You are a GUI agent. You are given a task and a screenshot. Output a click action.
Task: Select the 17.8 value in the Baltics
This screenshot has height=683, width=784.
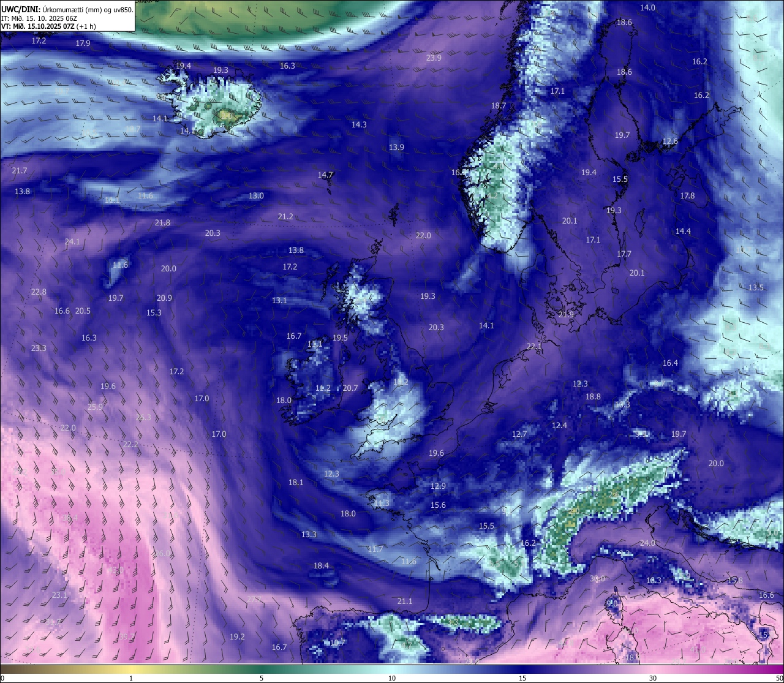pyautogui.click(x=687, y=195)
